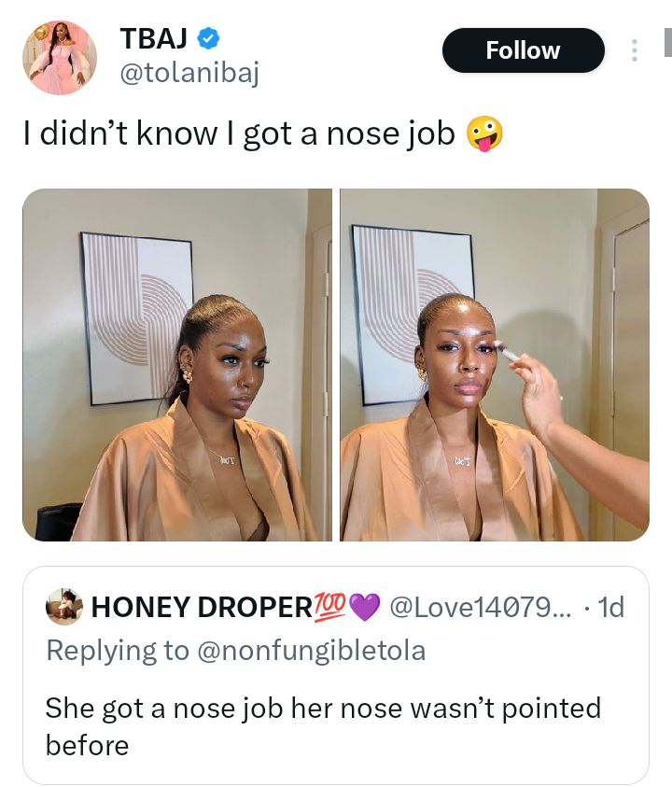Click the partially visible element at top right
The height and width of the screenshot is (787, 672).
pyautogui.click(x=666, y=44)
